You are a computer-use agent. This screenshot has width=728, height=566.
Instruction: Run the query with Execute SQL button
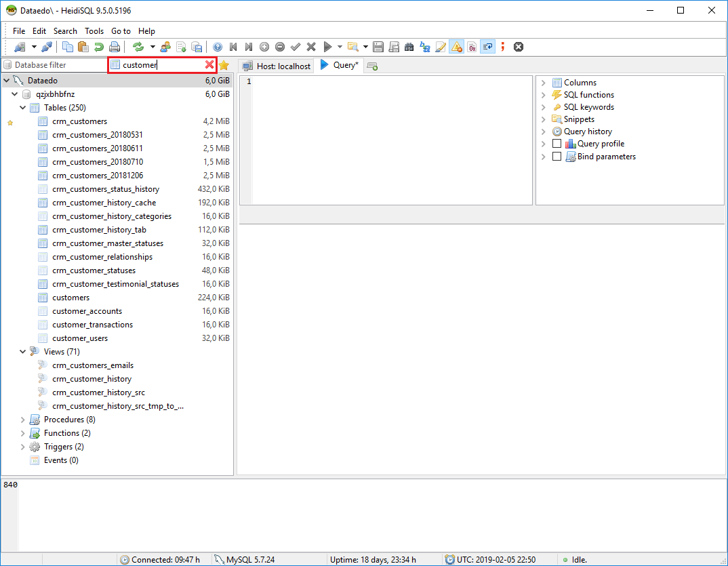[x=327, y=47]
